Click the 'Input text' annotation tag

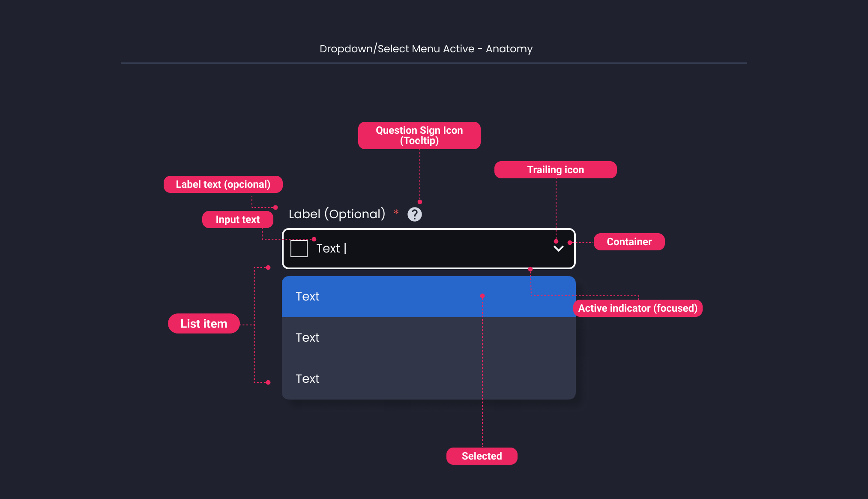238,219
